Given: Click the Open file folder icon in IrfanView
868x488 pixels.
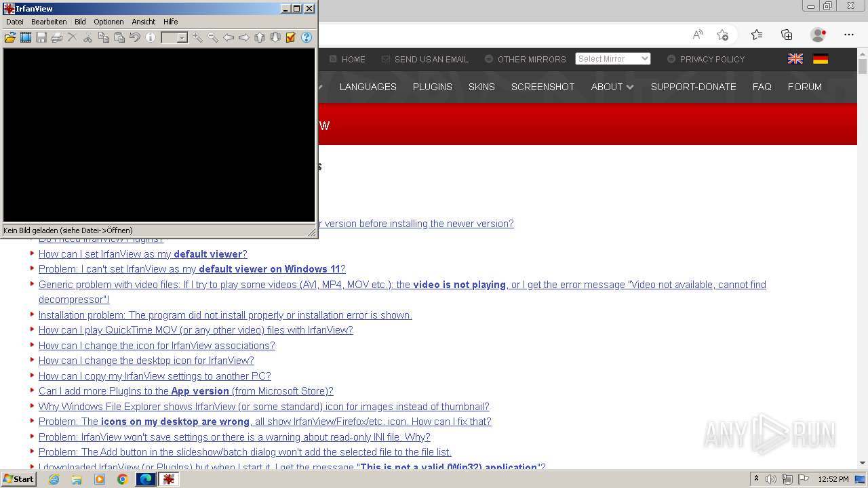Looking at the screenshot, I should coord(10,37).
